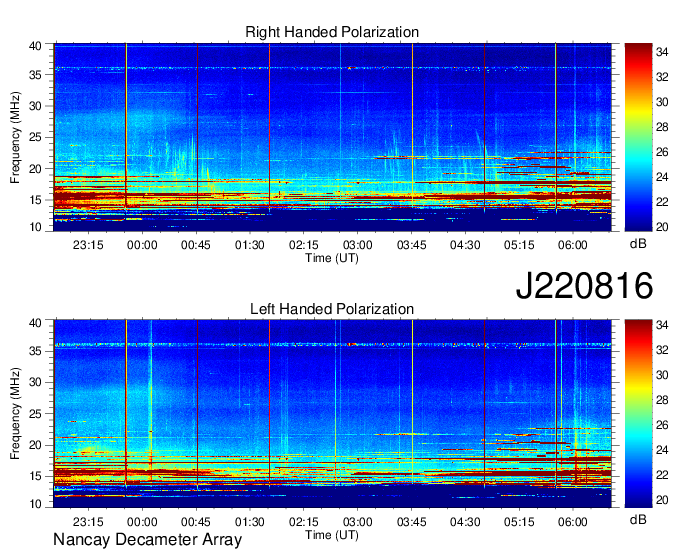Click the 26 value on Left Handed colorbar
Image resolution: width=680 pixels, height=552 pixels.
[x=662, y=425]
